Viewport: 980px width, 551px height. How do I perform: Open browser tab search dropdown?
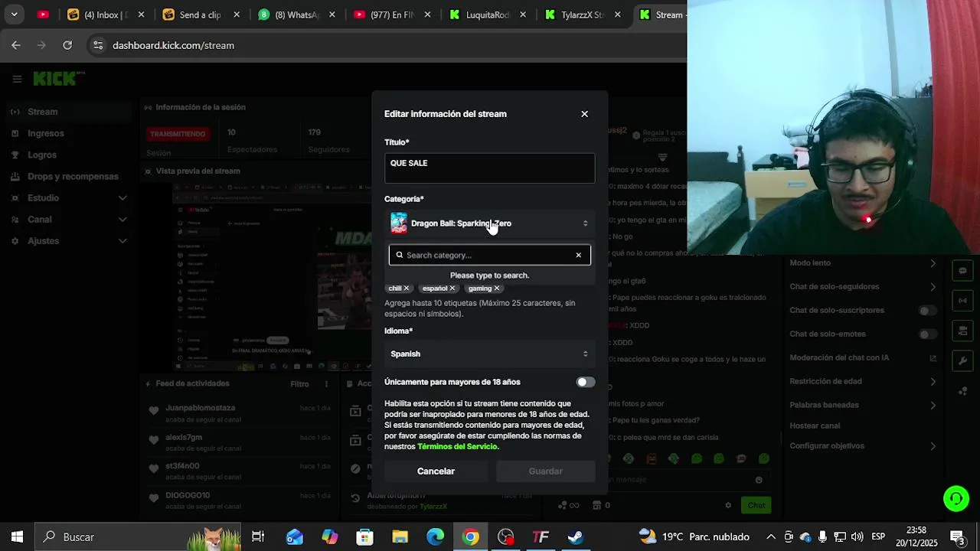click(x=14, y=15)
